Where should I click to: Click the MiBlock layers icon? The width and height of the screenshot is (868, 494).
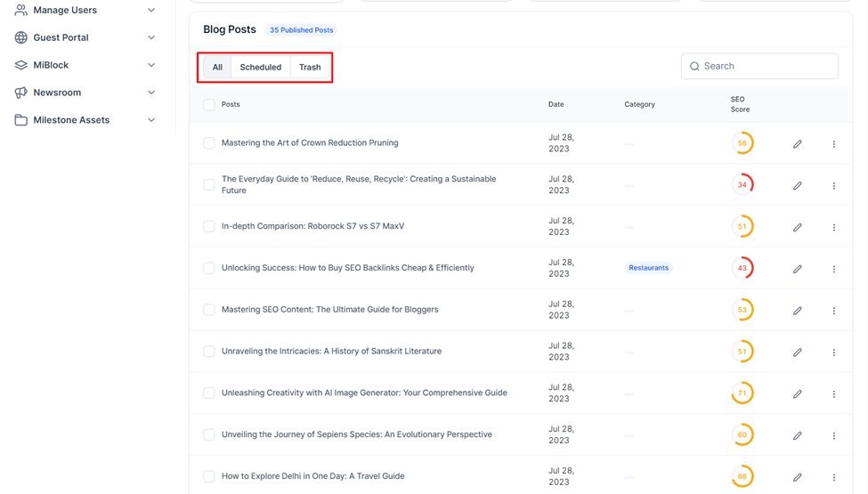21,65
